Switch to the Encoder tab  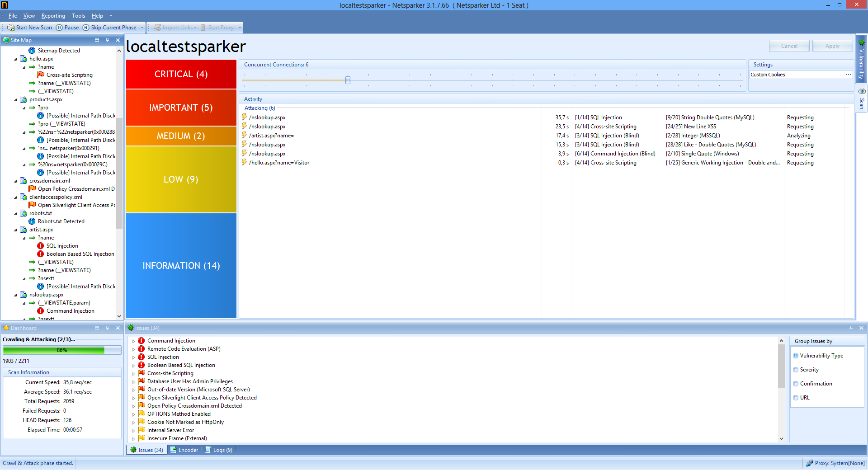point(184,450)
